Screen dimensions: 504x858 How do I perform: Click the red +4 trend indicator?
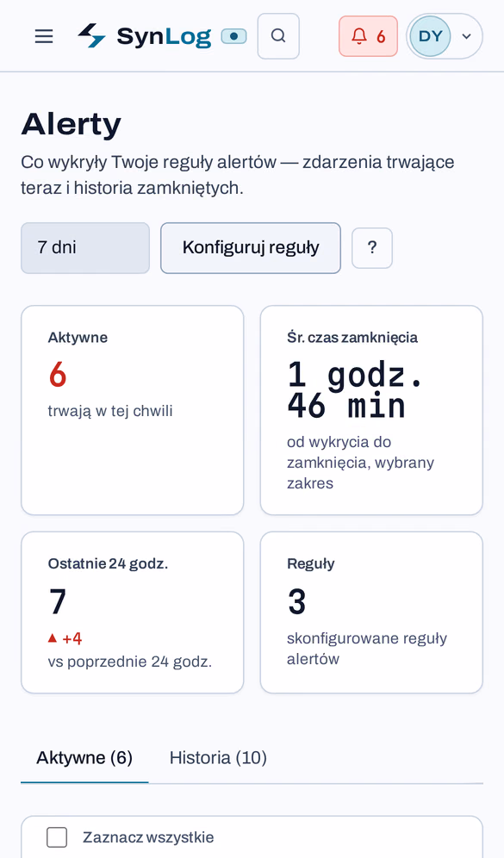[x=65, y=638]
